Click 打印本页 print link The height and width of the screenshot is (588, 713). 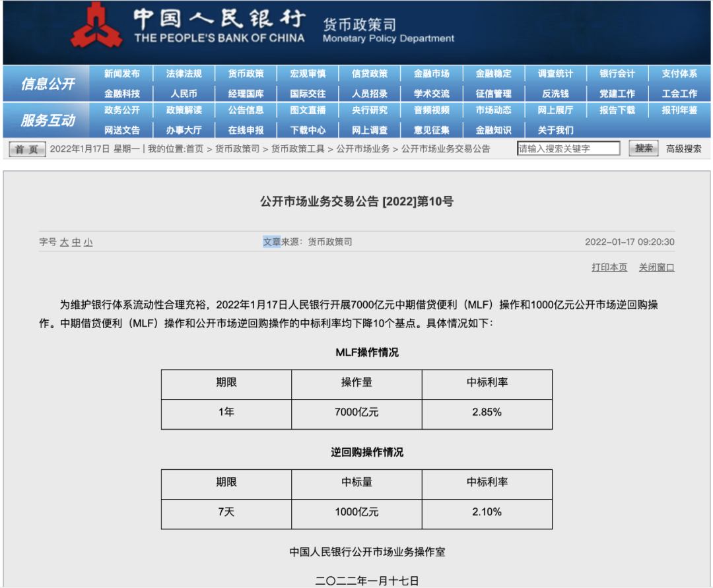[x=609, y=267]
